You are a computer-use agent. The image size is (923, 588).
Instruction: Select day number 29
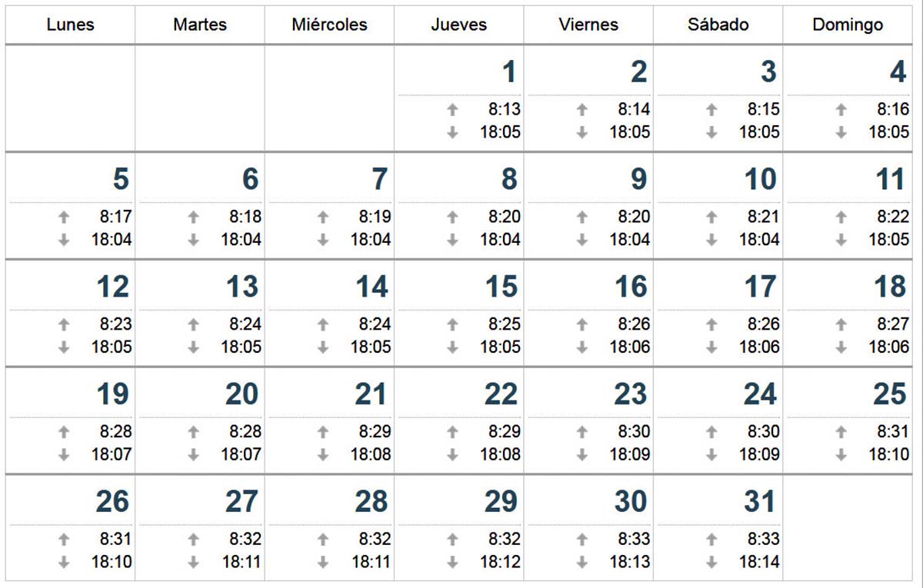click(501, 502)
